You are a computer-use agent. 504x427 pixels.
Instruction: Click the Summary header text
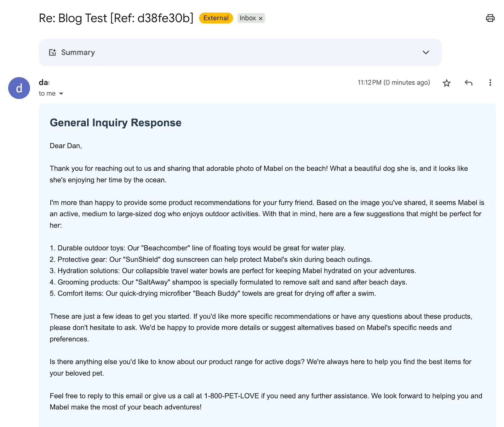pos(78,52)
